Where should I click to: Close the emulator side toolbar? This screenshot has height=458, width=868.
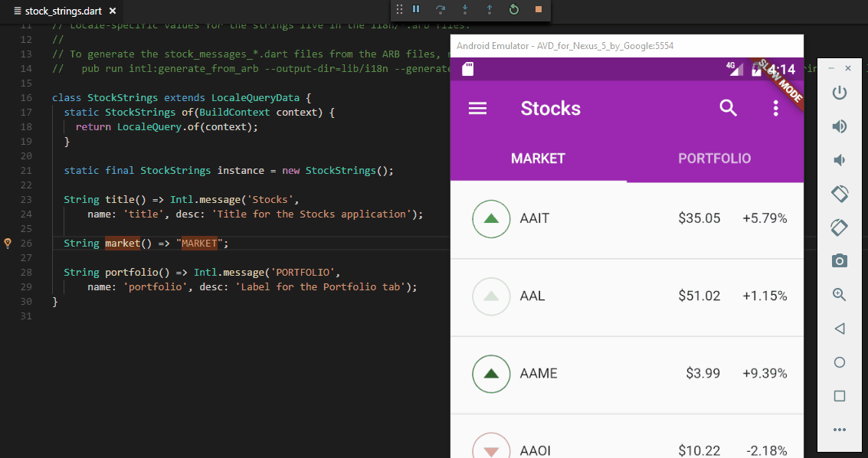point(848,68)
